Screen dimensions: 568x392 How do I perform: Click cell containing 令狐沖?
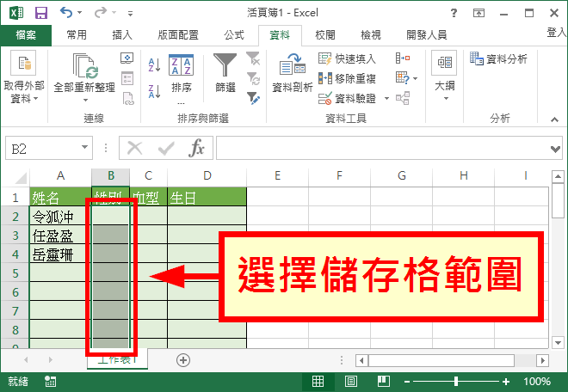click(x=60, y=217)
